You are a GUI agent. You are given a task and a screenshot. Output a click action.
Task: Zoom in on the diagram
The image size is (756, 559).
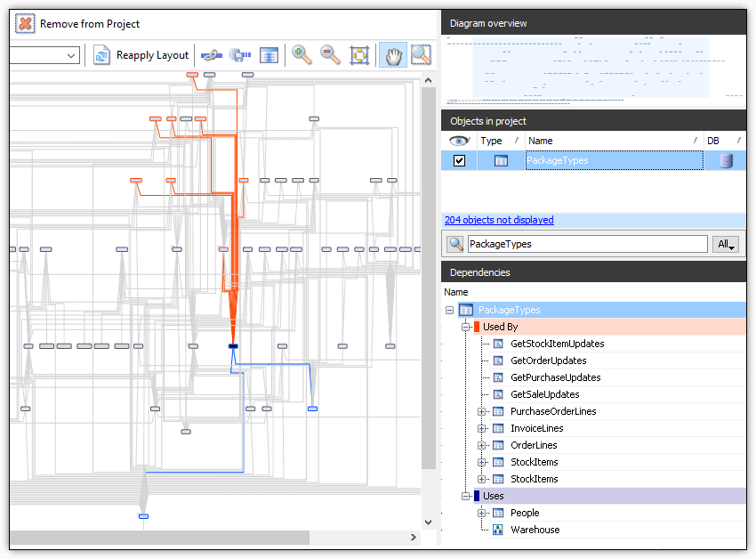coord(302,54)
